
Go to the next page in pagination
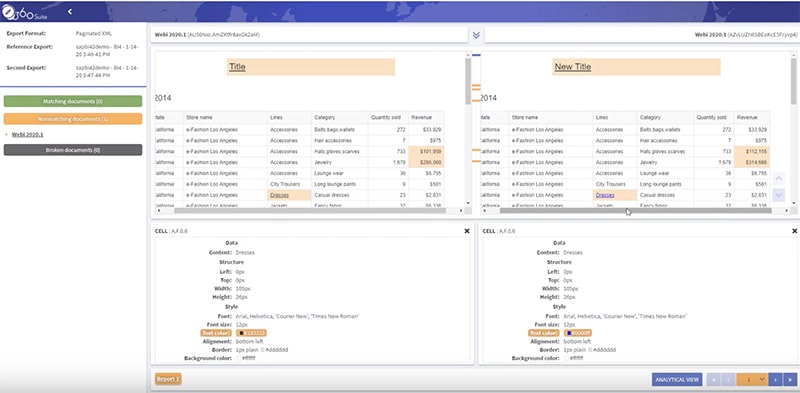(x=776, y=379)
